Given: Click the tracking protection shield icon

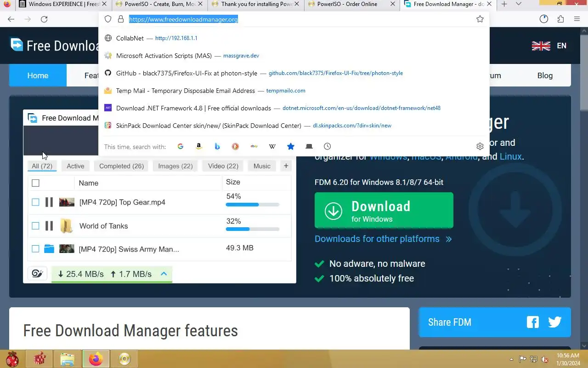Looking at the screenshot, I should tap(108, 19).
